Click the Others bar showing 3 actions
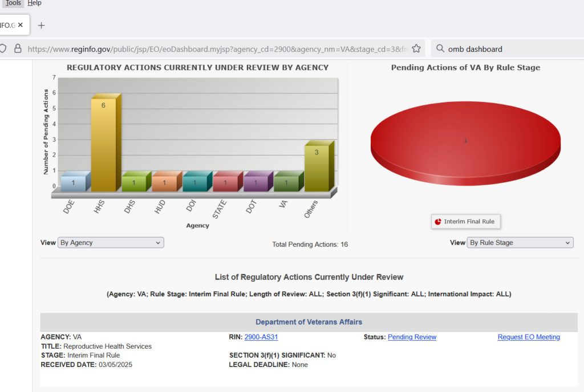The width and height of the screenshot is (584, 392). click(x=319, y=166)
